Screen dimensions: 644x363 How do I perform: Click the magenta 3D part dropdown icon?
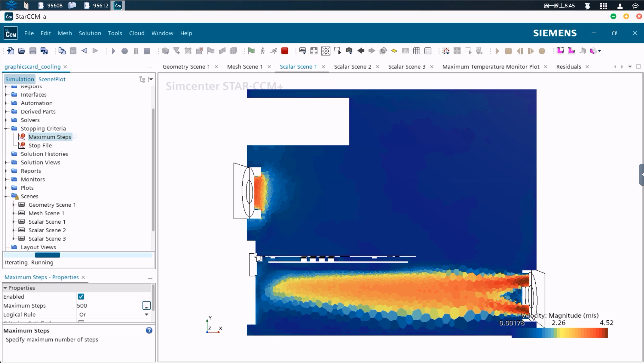coord(595,51)
